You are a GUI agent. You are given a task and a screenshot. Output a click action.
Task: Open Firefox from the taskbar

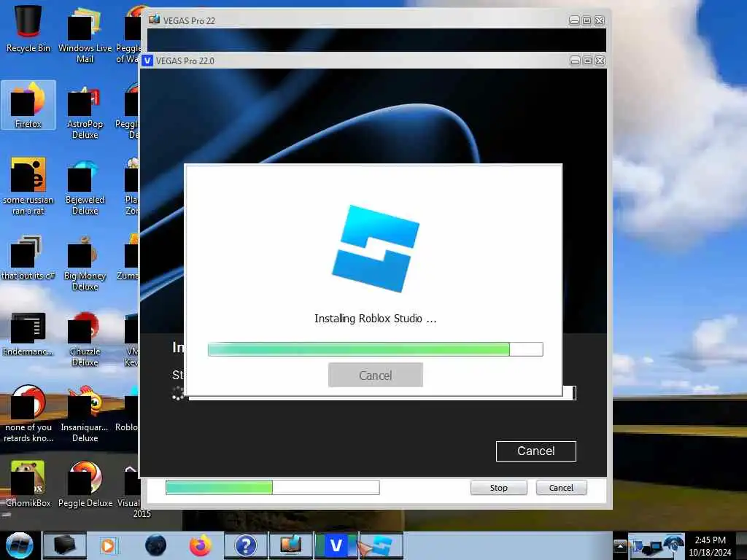201,545
